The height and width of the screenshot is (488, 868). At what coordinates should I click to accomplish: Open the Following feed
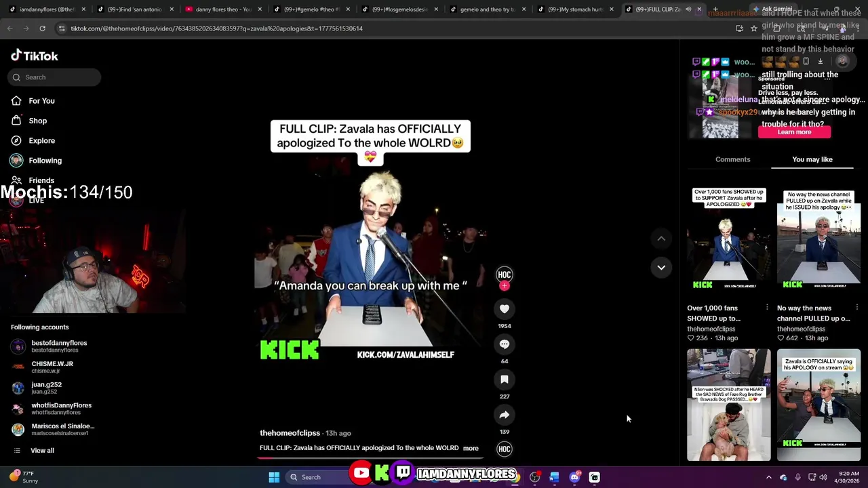click(45, 161)
